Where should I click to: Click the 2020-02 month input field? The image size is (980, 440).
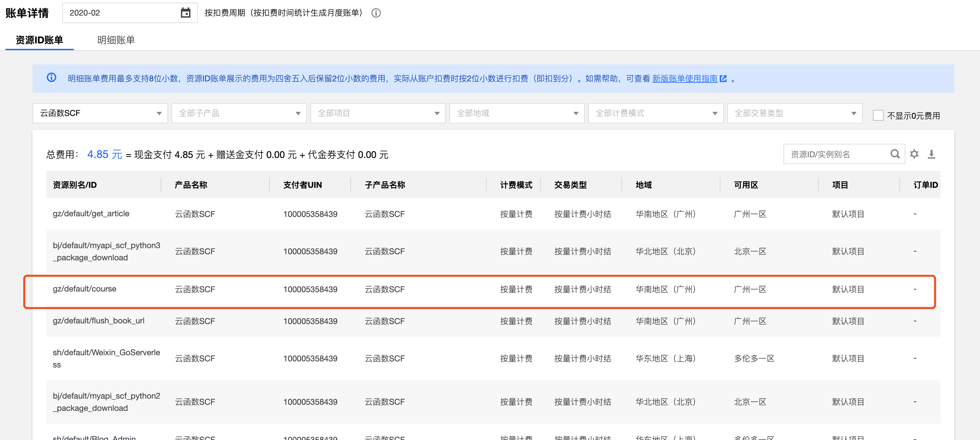pos(122,13)
